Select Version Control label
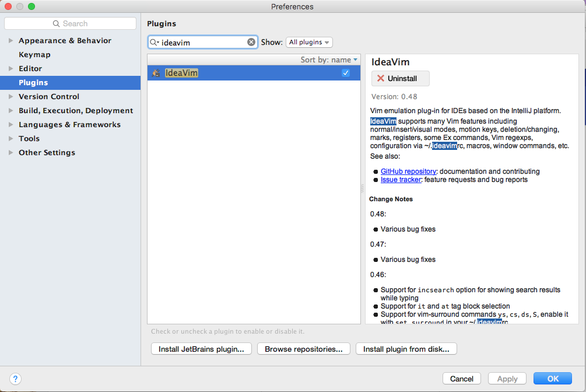The height and width of the screenshot is (392, 586). tap(49, 96)
